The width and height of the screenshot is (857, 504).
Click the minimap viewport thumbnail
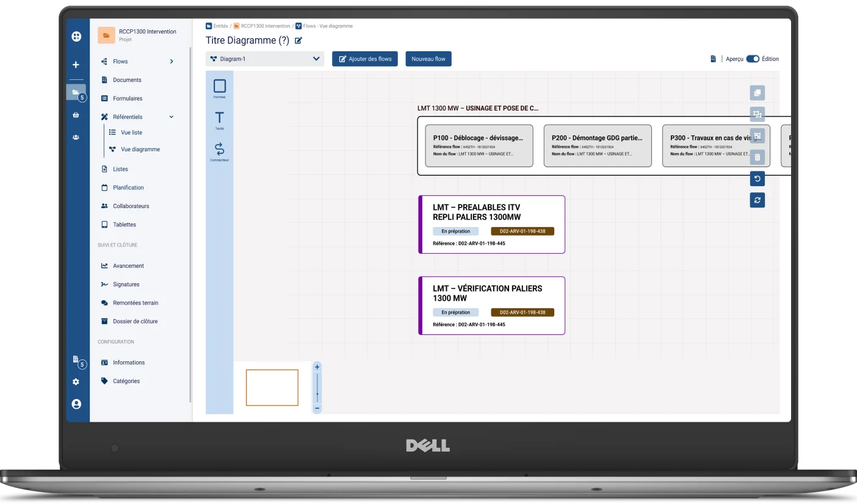click(272, 387)
